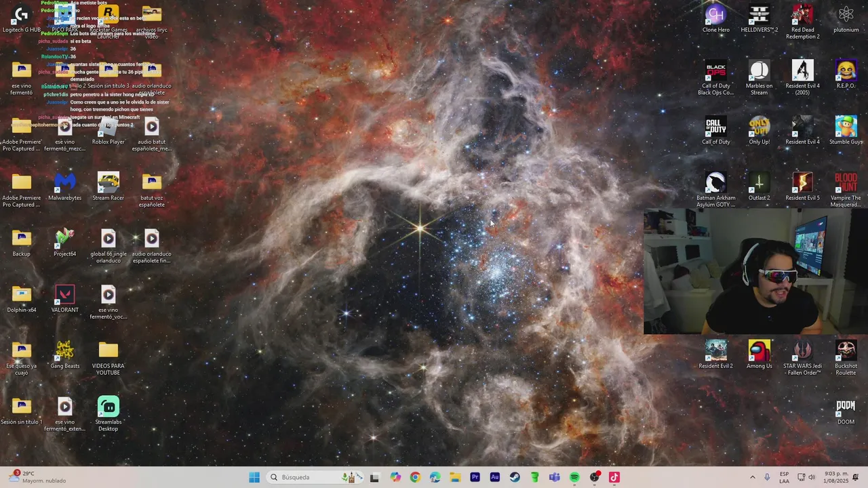Open network and volume quick settings
The height and width of the screenshot is (488, 868).
806,477
